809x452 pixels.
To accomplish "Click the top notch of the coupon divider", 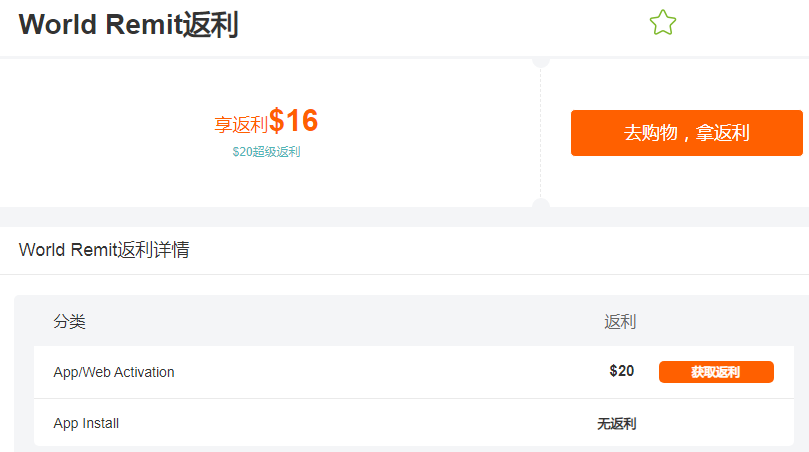I will coord(541,61).
